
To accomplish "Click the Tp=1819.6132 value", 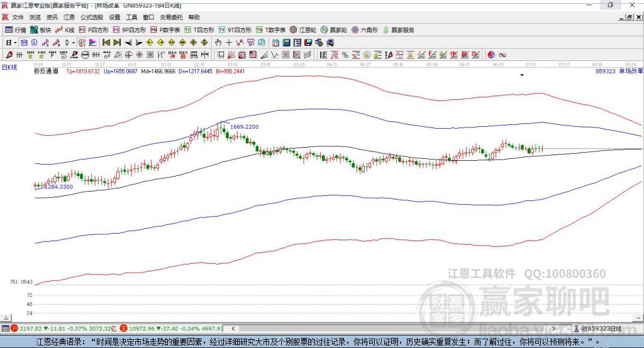I will 83,72.
